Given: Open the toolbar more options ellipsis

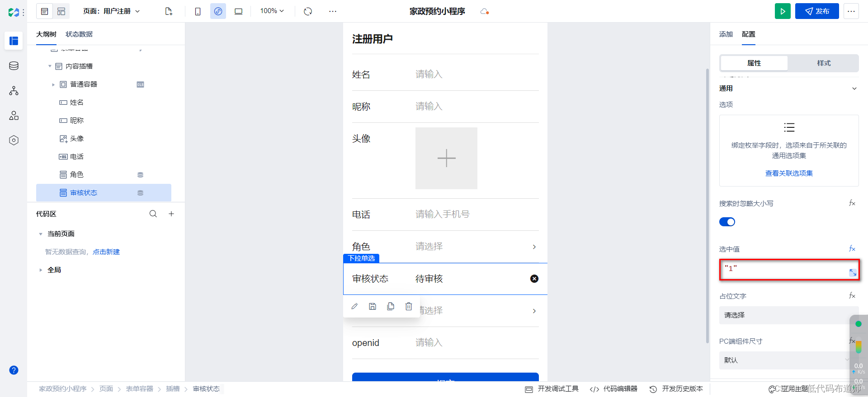Looking at the screenshot, I should click(x=333, y=11).
